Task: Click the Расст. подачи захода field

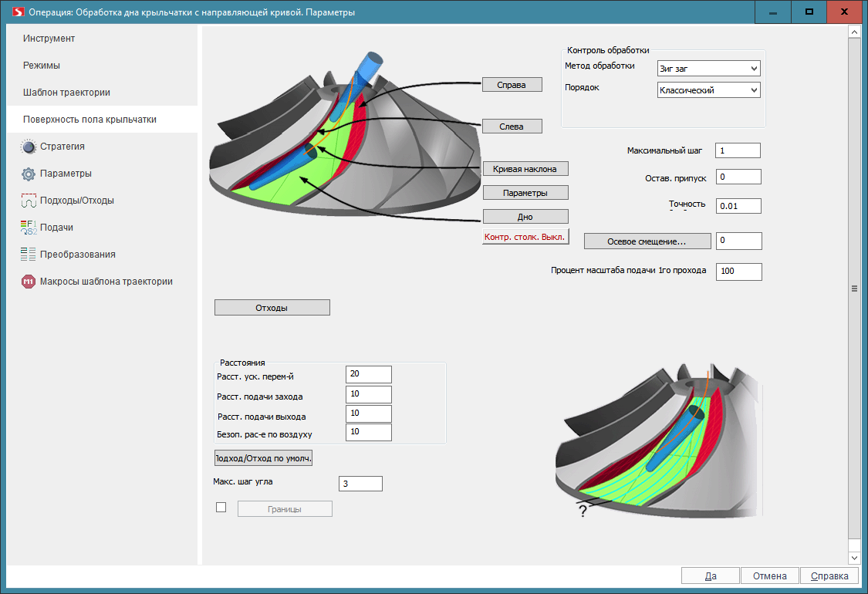Action: point(369,394)
